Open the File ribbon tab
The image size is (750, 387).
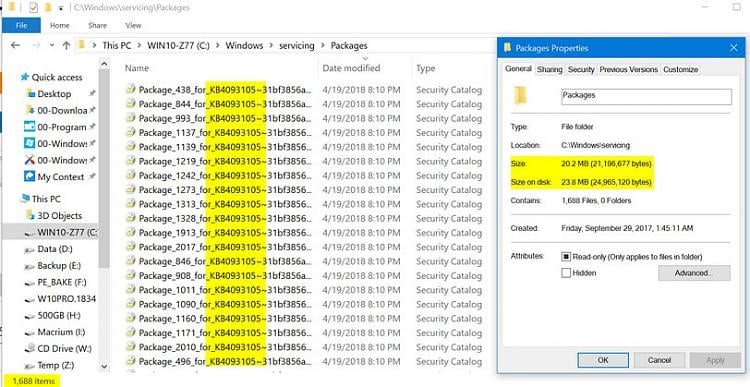pyautogui.click(x=22, y=25)
